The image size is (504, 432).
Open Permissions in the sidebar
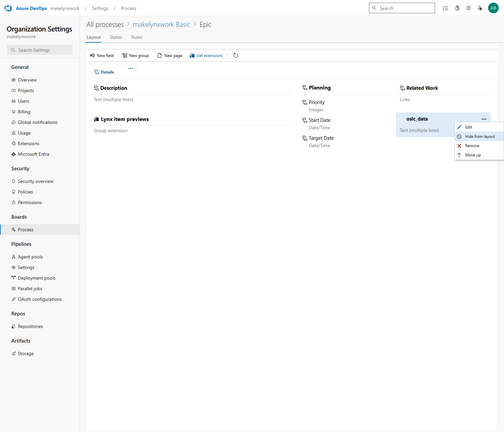(40, 202)
